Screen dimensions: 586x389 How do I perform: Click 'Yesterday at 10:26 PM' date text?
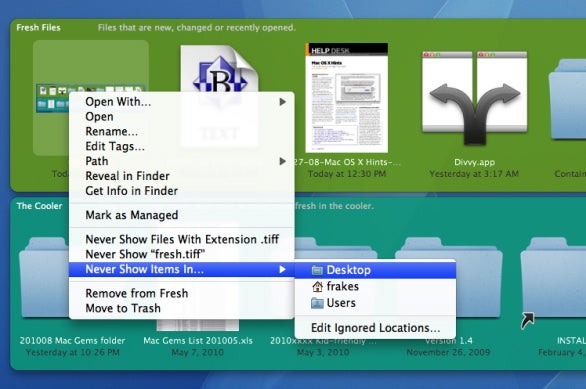[73, 352]
